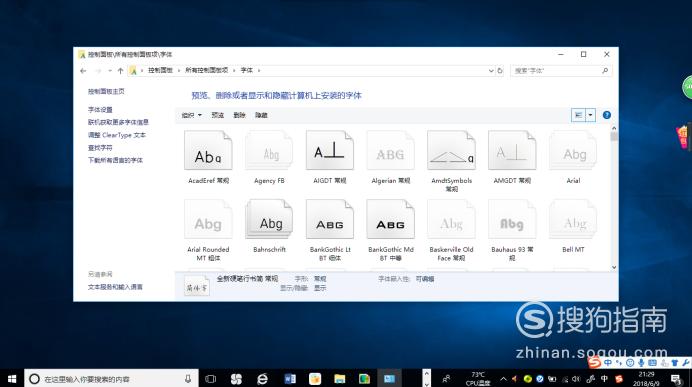Viewport: 692px width, 387px height.
Task: Click the Sogou S tray icon
Action: (619, 379)
